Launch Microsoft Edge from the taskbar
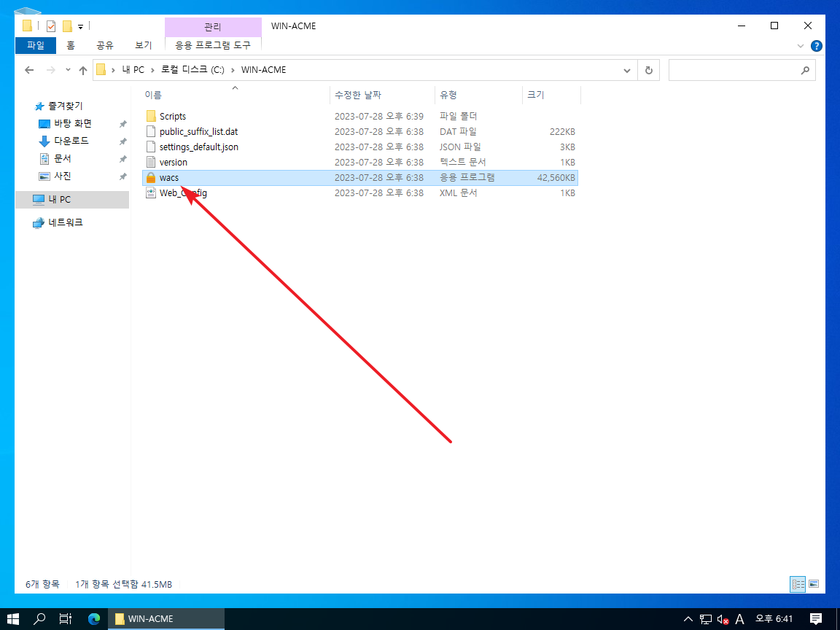The width and height of the screenshot is (840, 630). [x=94, y=619]
